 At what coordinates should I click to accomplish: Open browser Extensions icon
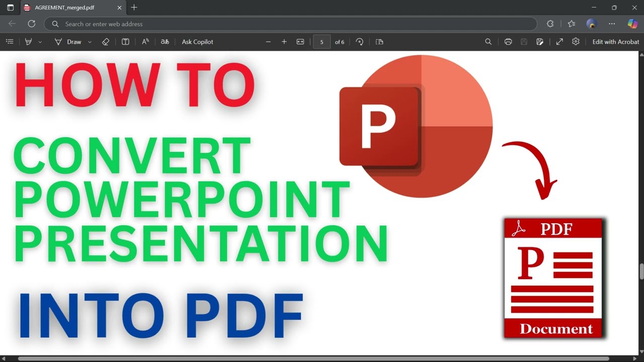550,24
